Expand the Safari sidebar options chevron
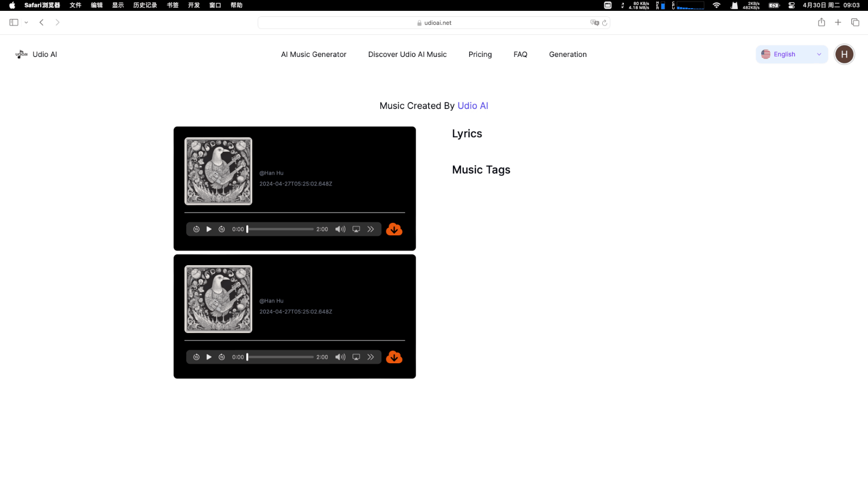The width and height of the screenshot is (868, 488). tap(26, 23)
